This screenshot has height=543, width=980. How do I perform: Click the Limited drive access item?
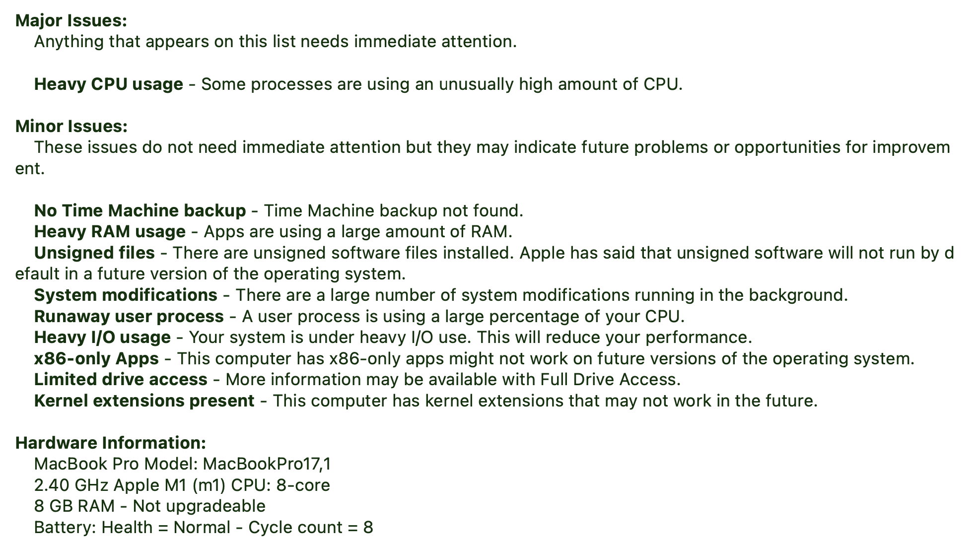[x=121, y=380]
